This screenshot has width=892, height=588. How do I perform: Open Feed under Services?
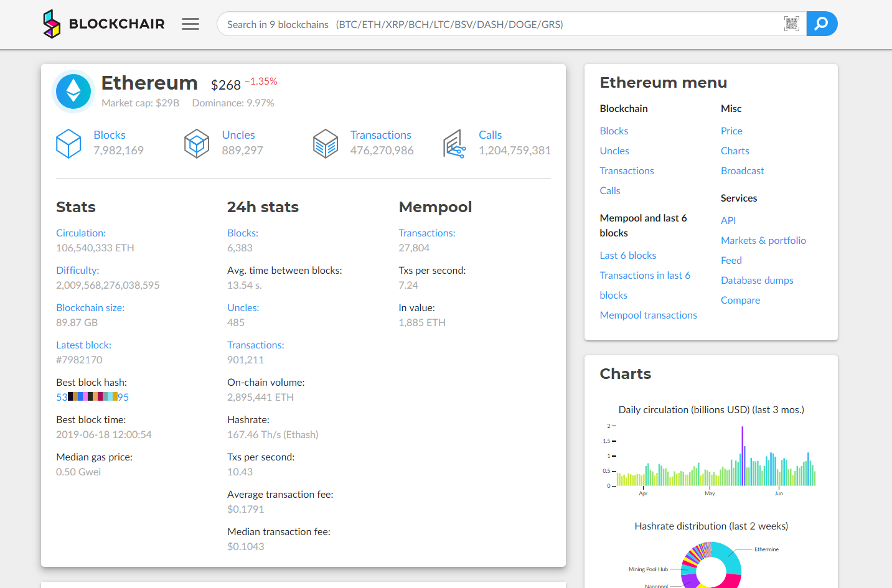pyautogui.click(x=731, y=260)
